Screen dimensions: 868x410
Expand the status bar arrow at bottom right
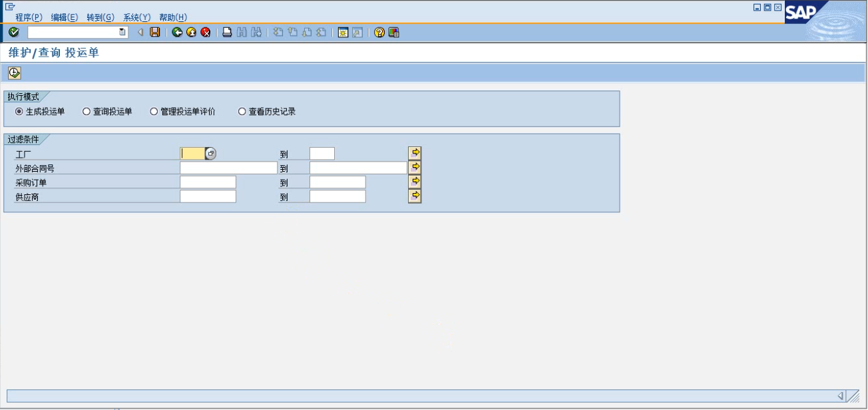[x=841, y=396]
